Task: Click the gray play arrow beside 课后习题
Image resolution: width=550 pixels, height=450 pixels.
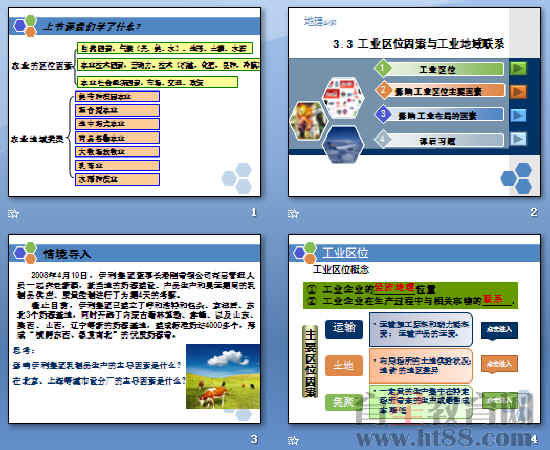Action: (518, 139)
